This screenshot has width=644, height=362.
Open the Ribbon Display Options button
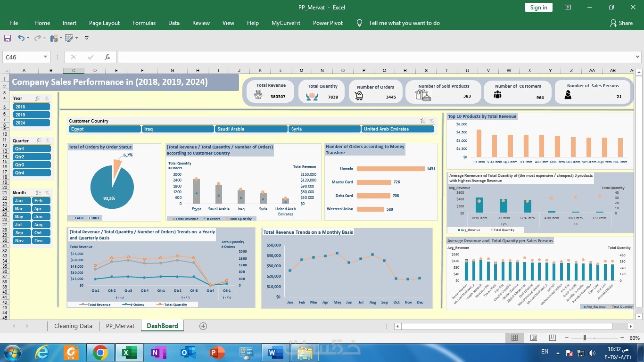(568, 8)
